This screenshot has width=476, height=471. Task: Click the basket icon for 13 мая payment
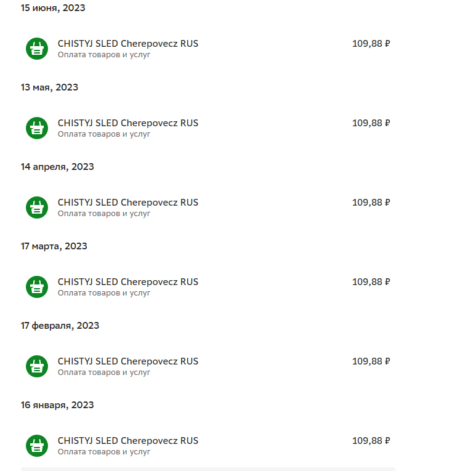37,128
